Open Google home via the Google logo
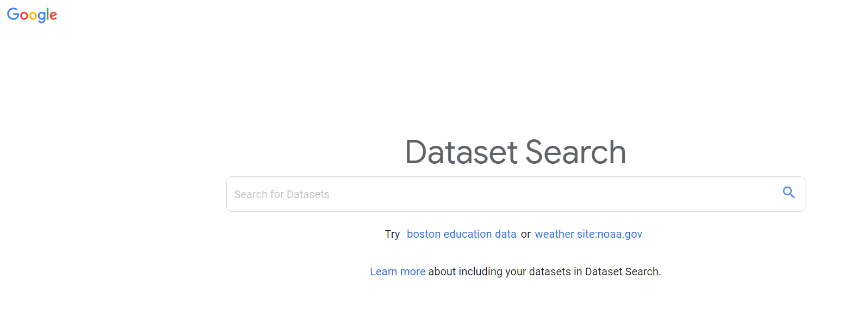The width and height of the screenshot is (868, 321). [x=32, y=15]
